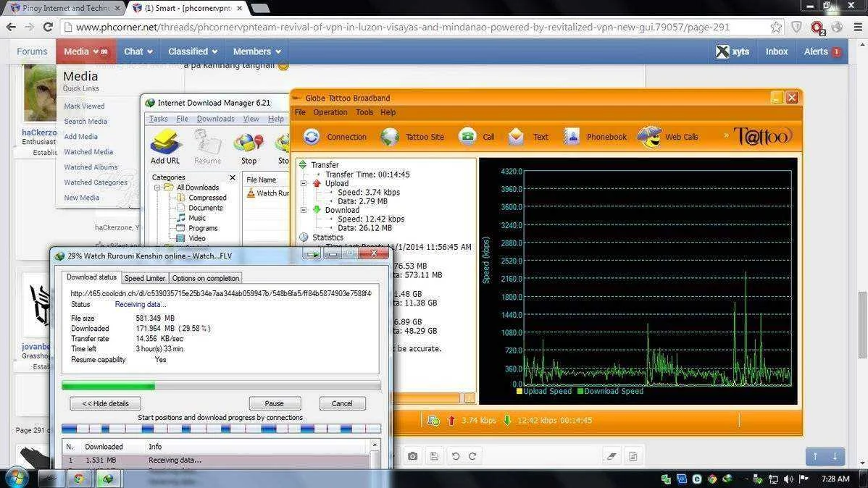Viewport: 868px width, 488px height.
Task: Expand the Classified dropdown menu
Action: (x=193, y=51)
